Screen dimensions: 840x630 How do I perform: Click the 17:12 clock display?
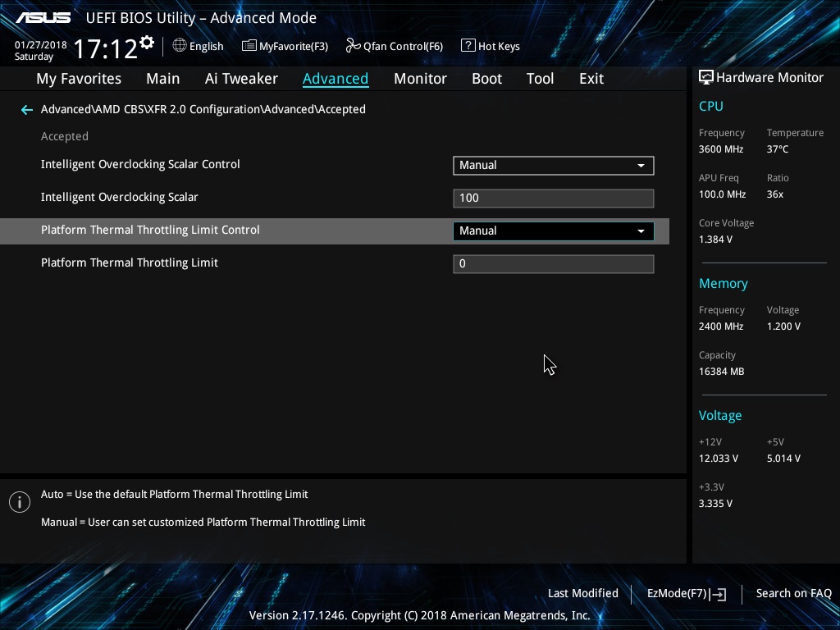click(105, 48)
